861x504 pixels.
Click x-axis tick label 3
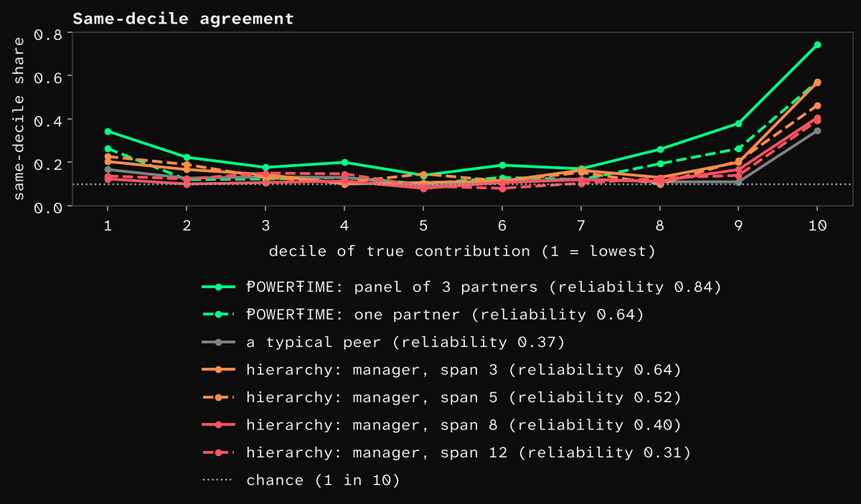pyautogui.click(x=265, y=224)
